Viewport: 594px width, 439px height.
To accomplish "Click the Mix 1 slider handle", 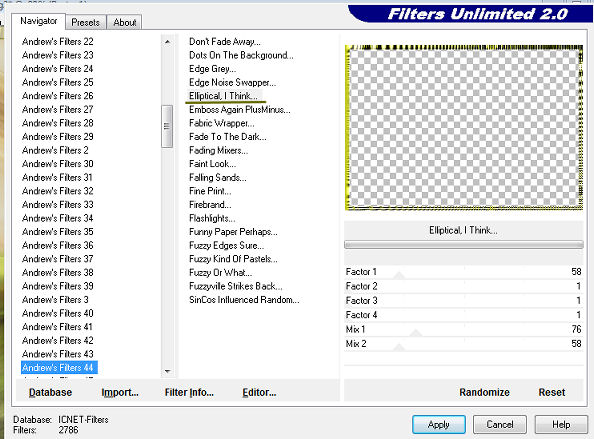I will coord(416,332).
